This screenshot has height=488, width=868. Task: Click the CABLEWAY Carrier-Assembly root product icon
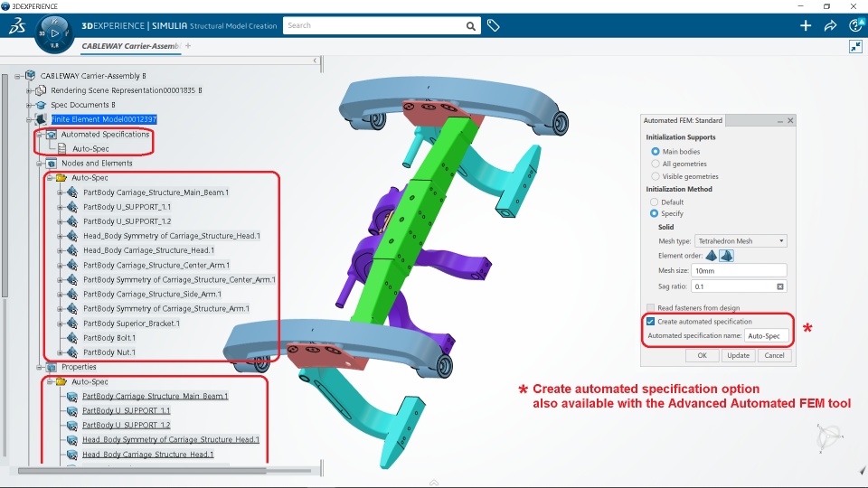31,75
